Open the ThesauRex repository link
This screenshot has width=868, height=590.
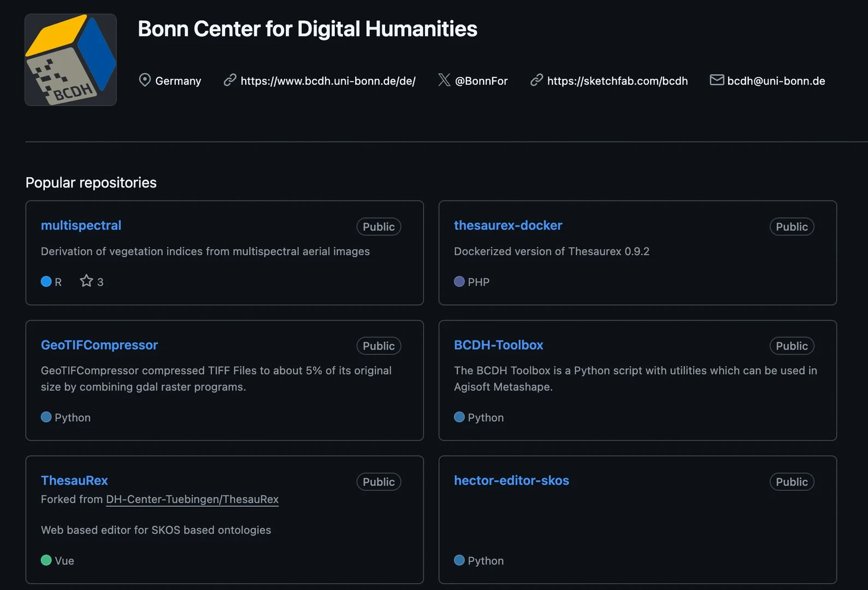coord(74,480)
